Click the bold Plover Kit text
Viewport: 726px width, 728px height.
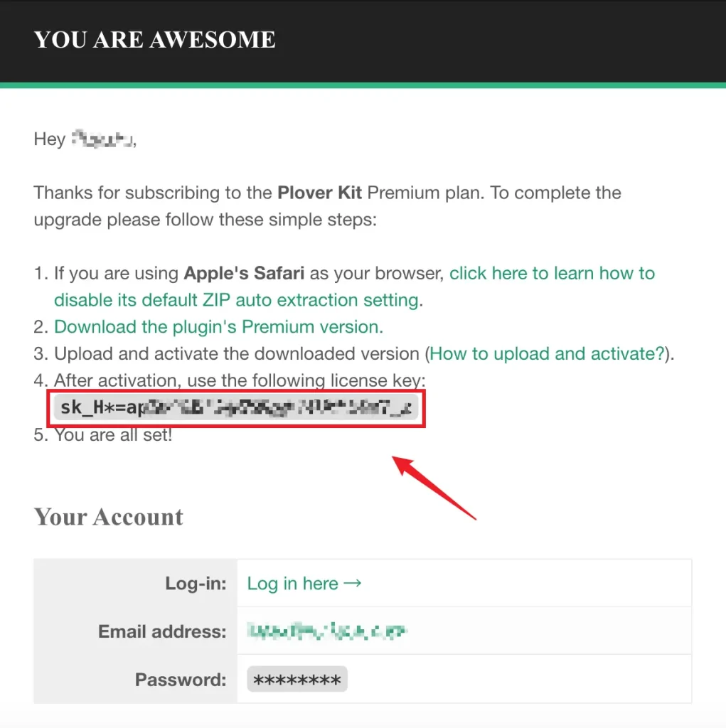[320, 193]
